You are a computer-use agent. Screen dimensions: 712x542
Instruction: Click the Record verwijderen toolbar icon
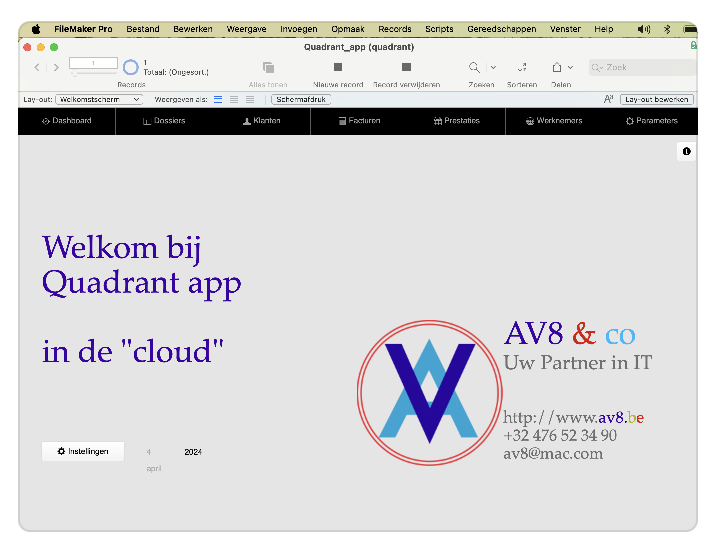coord(406,67)
